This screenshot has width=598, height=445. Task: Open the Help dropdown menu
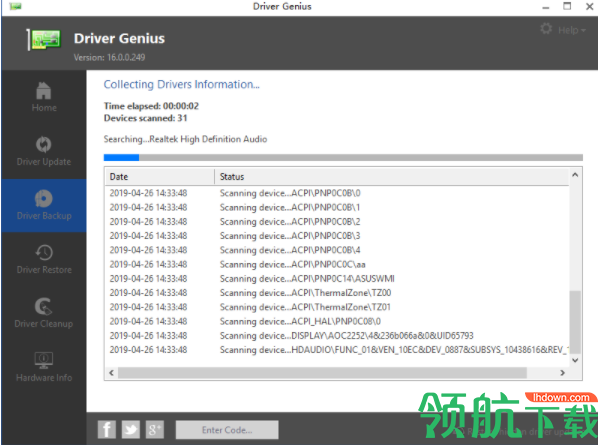click(571, 30)
